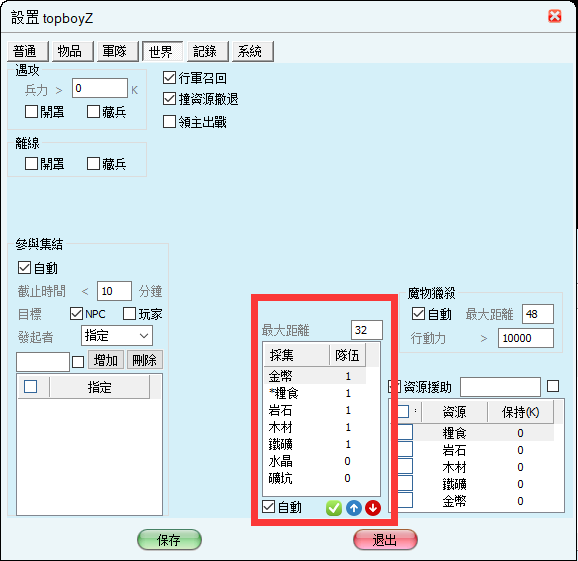Click the red down arrow icon
This screenshot has height=561, width=578.
click(x=373, y=508)
